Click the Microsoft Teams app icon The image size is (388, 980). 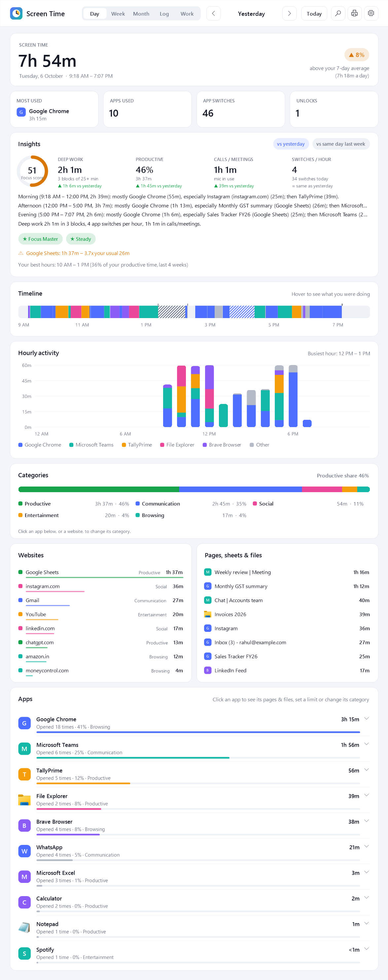click(x=24, y=749)
